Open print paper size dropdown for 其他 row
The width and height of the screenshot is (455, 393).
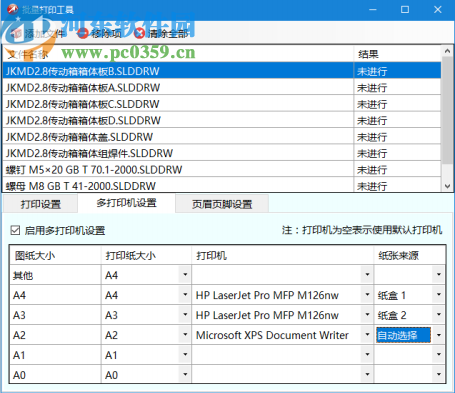click(x=185, y=275)
